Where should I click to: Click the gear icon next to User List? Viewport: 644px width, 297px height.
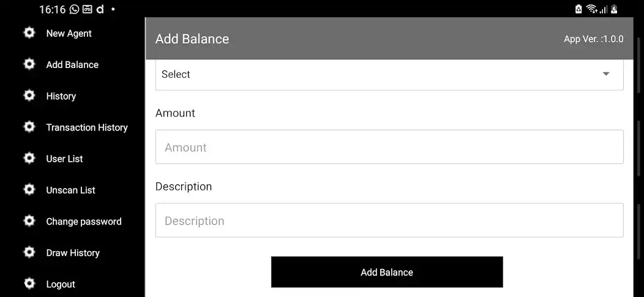tap(29, 158)
